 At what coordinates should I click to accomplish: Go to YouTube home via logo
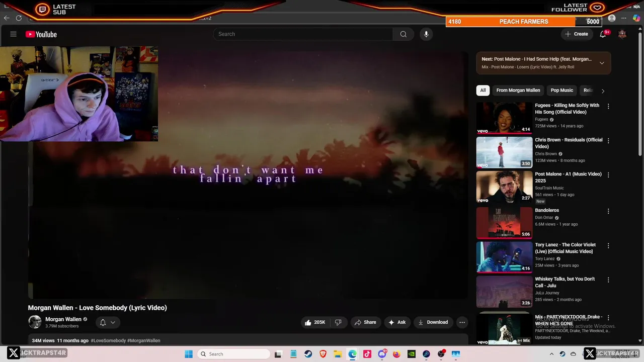[41, 34]
